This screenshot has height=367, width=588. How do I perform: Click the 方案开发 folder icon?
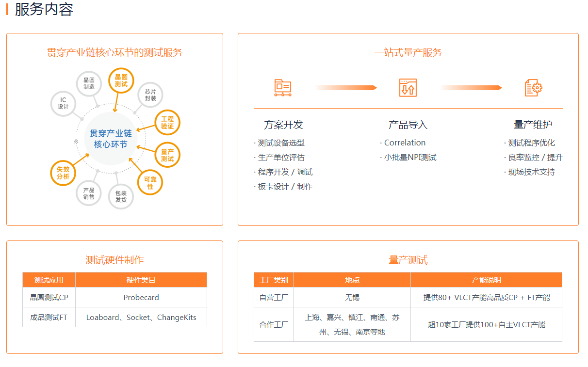282,88
